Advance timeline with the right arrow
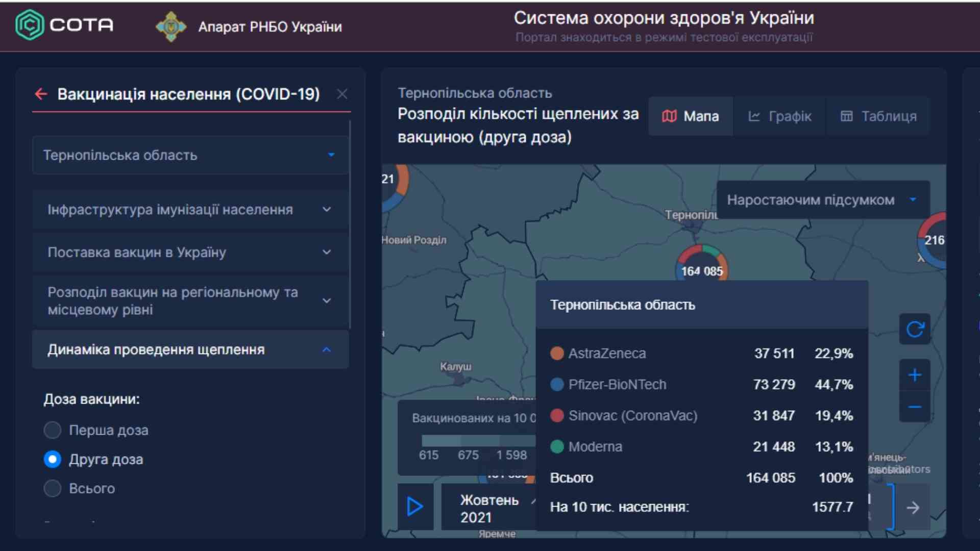The image size is (980, 551). 913,507
